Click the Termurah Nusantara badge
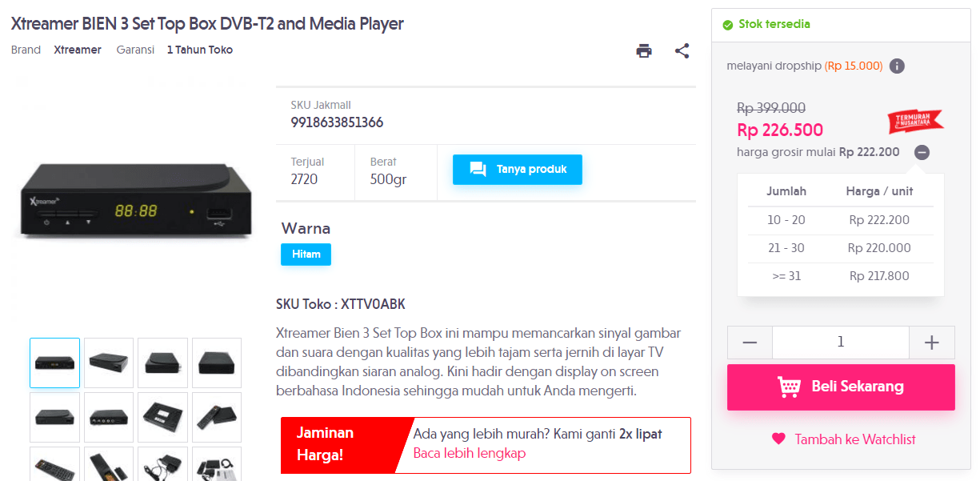Image resolution: width=980 pixels, height=481 pixels. [915, 121]
